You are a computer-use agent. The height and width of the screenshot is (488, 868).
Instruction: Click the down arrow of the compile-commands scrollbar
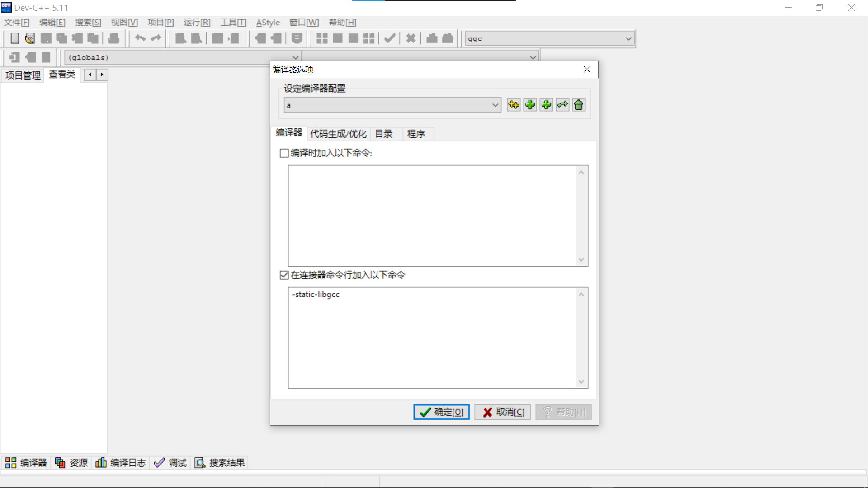click(581, 260)
